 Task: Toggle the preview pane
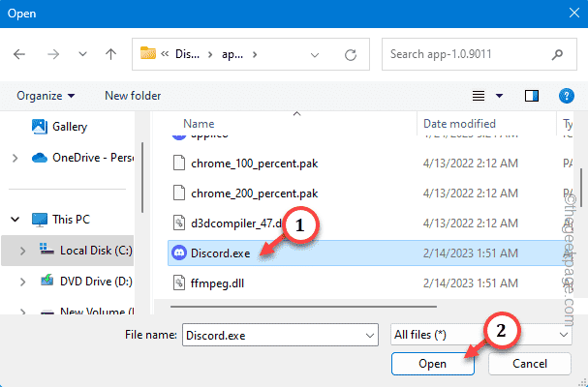point(532,96)
